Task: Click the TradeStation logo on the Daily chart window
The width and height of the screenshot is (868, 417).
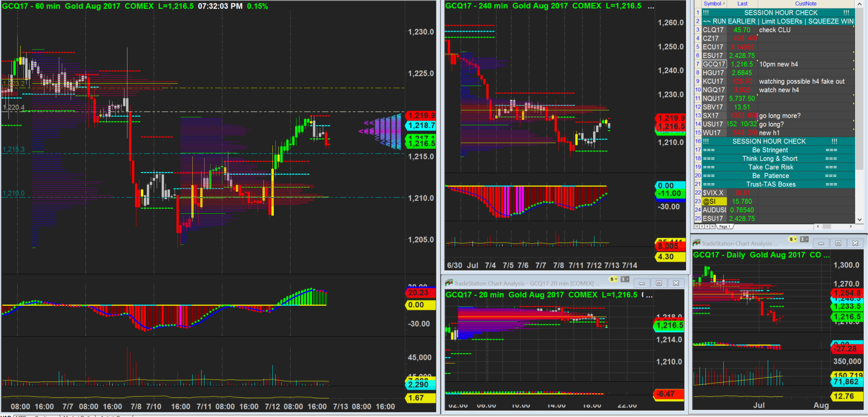Action: 696,243
